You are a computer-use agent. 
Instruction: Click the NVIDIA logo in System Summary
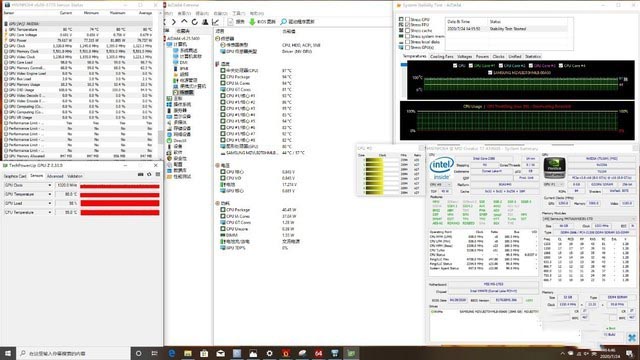click(554, 168)
